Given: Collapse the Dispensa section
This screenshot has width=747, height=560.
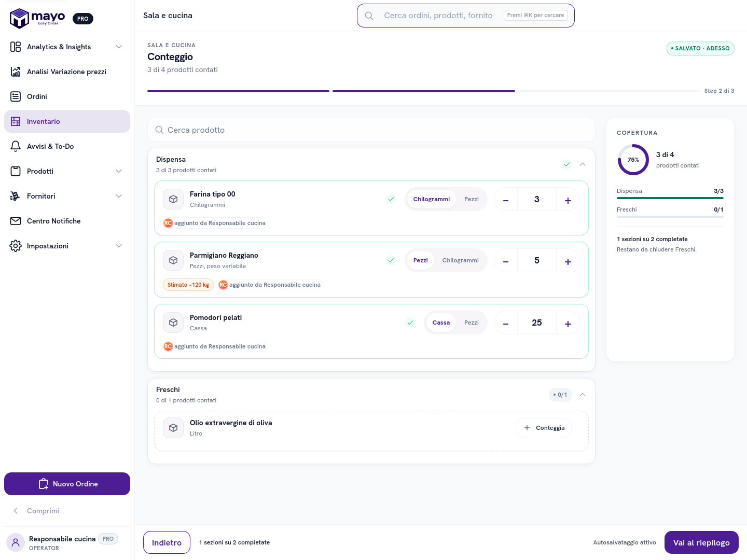Looking at the screenshot, I should coord(583,164).
